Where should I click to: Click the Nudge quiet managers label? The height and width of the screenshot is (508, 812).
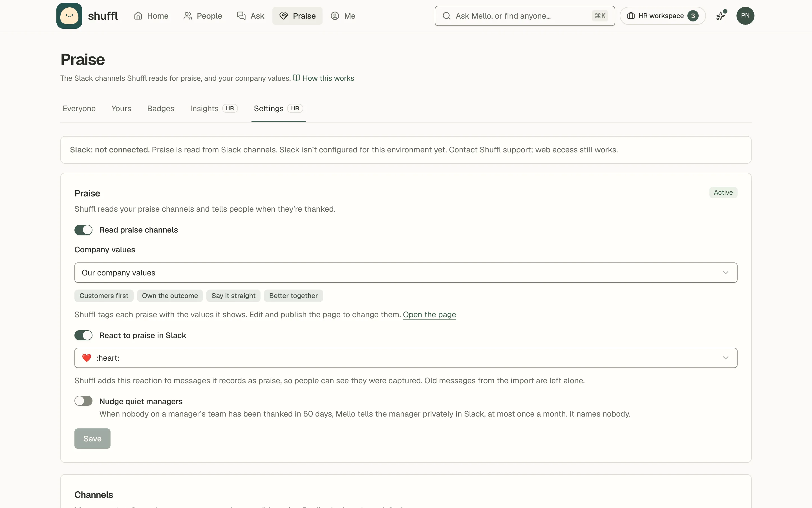point(141,402)
